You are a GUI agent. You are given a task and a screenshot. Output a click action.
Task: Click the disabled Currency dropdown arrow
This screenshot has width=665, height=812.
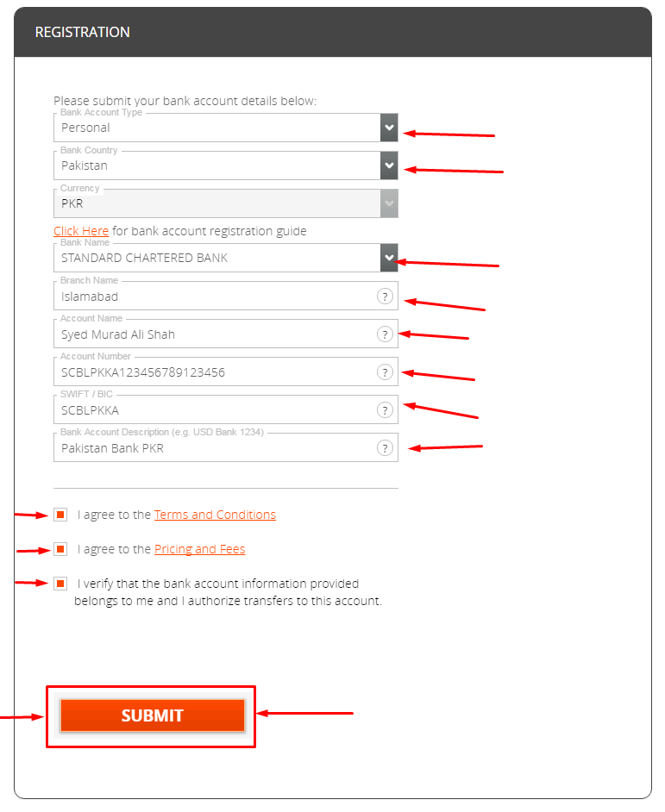pyautogui.click(x=389, y=203)
